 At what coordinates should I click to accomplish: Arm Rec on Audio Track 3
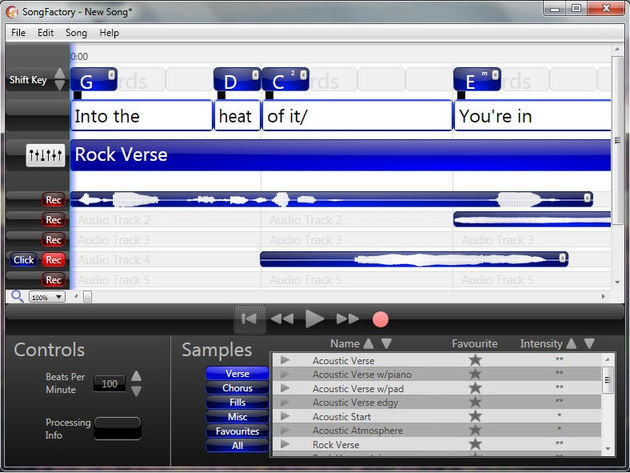(x=53, y=240)
